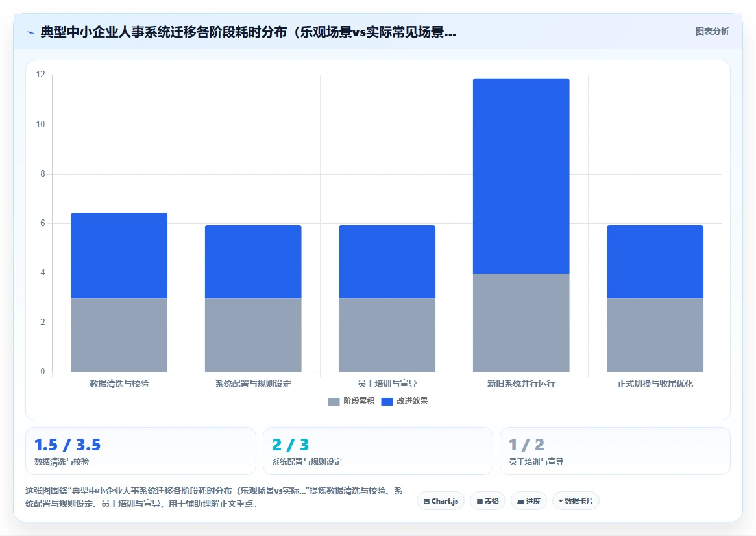Click the chart icon beside the title

pos(31,33)
